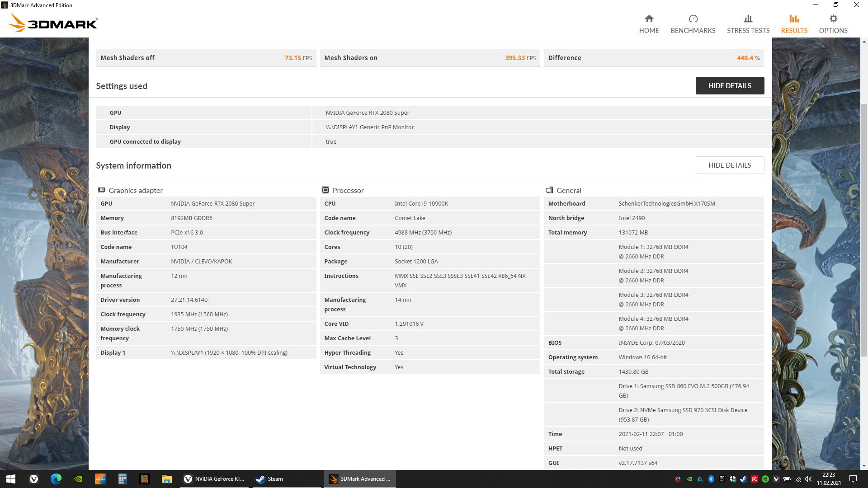This screenshot has height=488, width=868.
Task: Open Windows Start menu
Action: coord(11,479)
